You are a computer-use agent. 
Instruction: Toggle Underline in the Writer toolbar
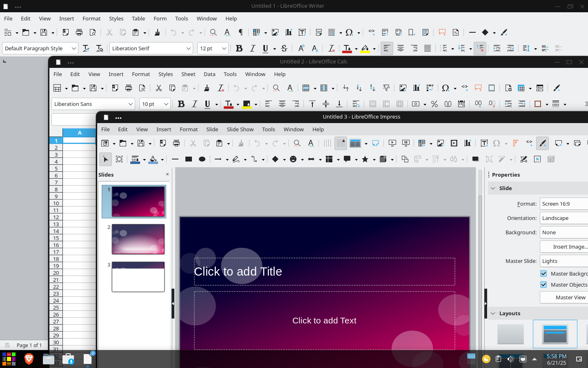click(265, 48)
